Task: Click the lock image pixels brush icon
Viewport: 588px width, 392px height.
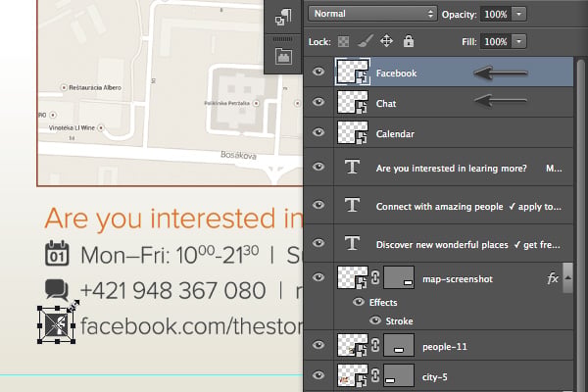Action: tap(365, 41)
